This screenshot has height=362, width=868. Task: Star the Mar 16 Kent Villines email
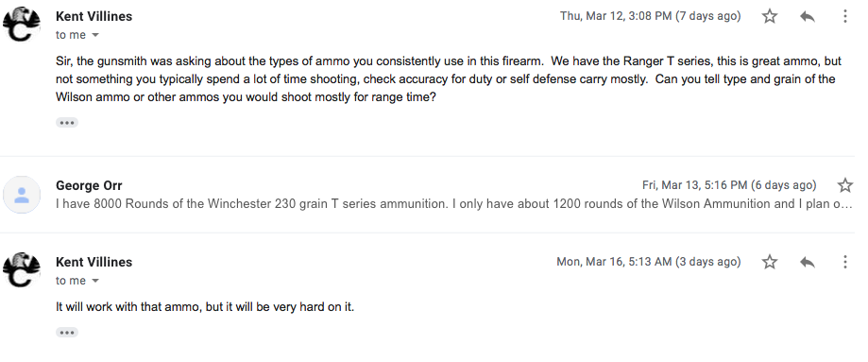tap(770, 262)
